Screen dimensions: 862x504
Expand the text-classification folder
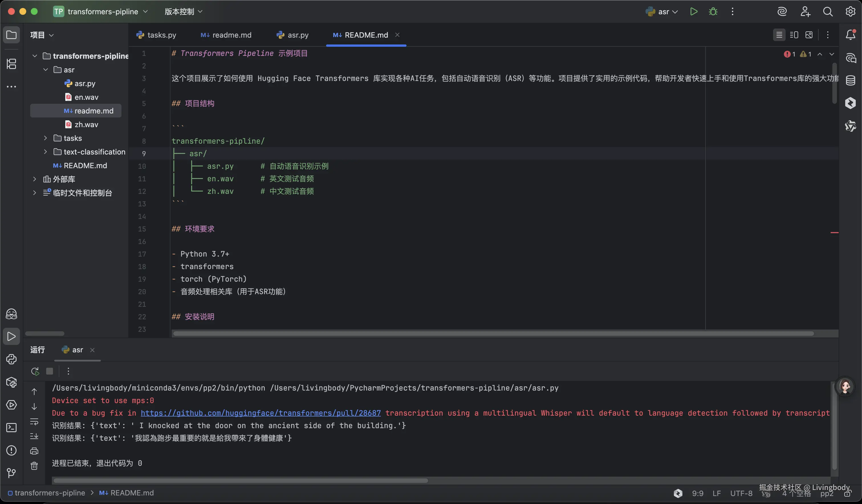(x=46, y=152)
